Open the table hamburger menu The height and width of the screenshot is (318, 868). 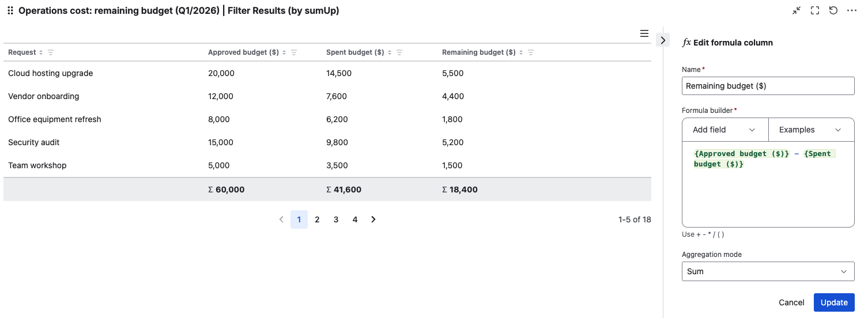pos(644,33)
